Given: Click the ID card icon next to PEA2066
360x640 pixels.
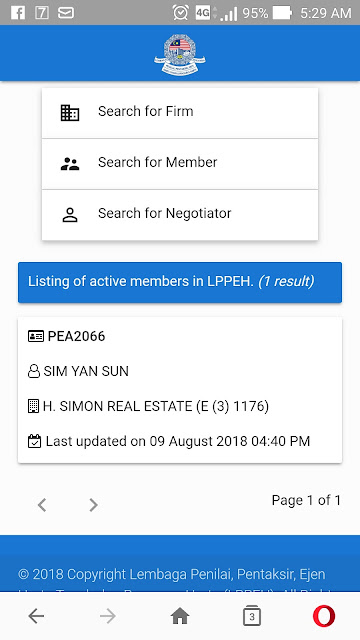Looking at the screenshot, I should (36, 336).
